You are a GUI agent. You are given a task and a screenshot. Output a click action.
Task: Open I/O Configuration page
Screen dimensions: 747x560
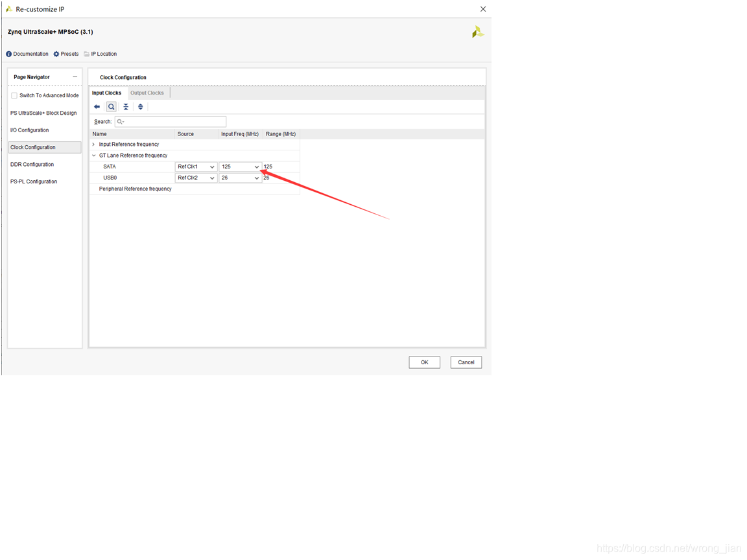pyautogui.click(x=30, y=130)
